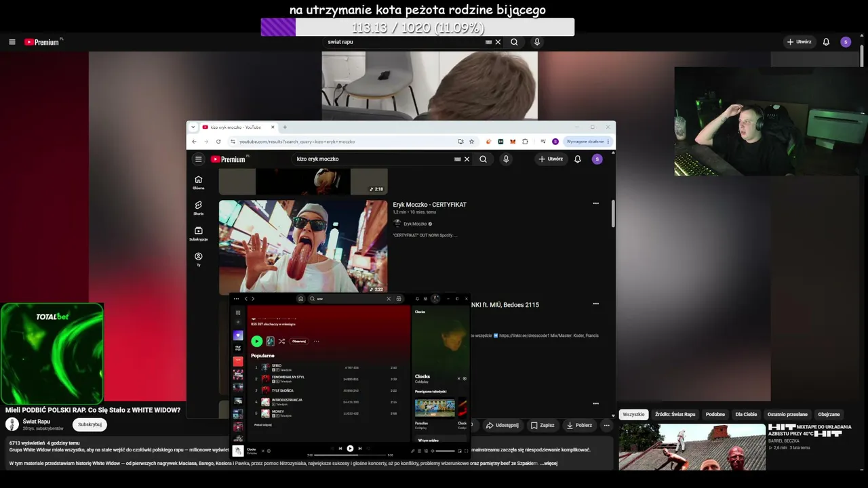Open Utwórz menu in Chrome YouTube window

551,159
